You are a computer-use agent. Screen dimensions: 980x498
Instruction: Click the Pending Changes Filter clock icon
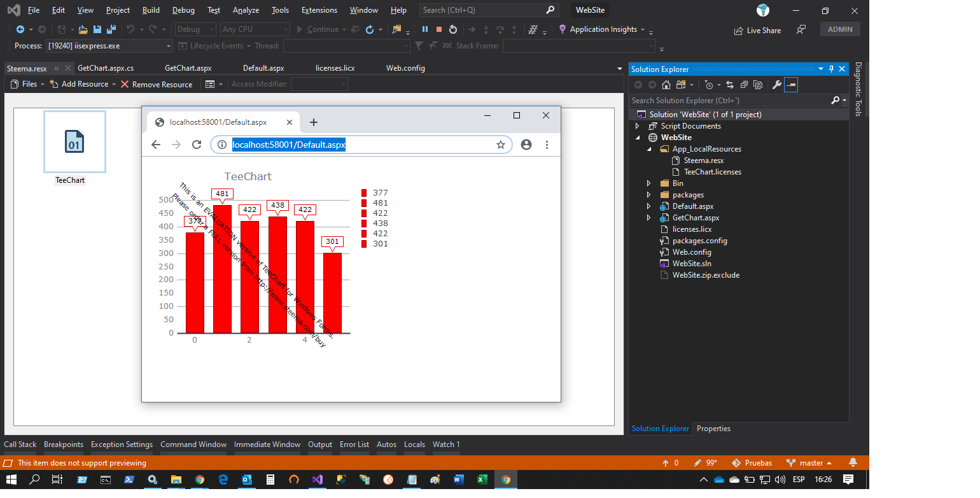[x=709, y=85]
